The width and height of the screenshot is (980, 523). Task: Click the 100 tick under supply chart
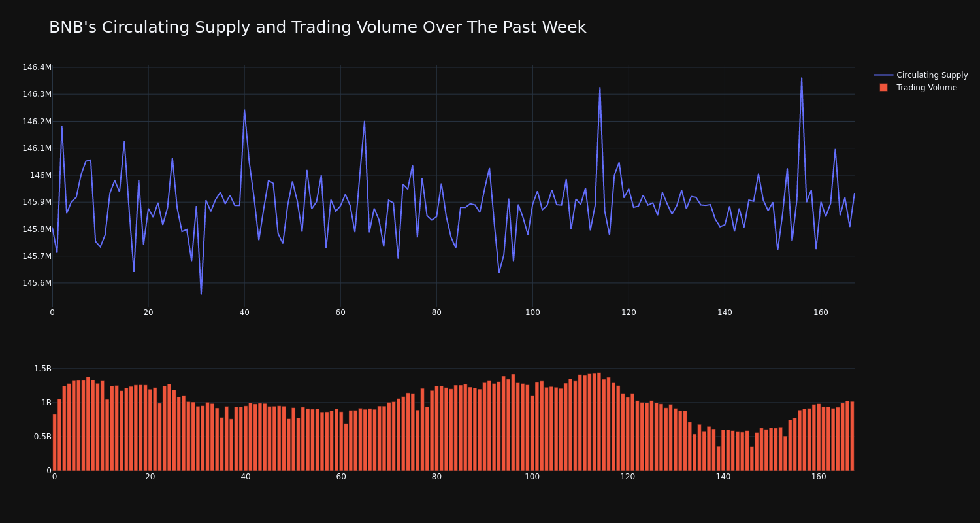pos(532,312)
